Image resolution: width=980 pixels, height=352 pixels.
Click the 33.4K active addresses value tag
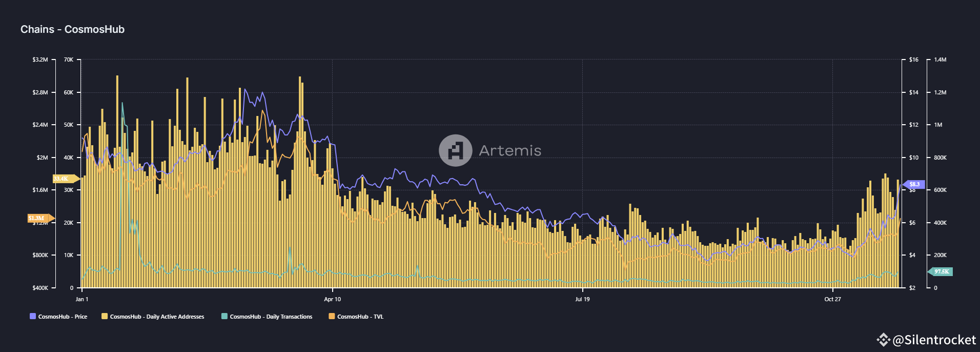66,179
